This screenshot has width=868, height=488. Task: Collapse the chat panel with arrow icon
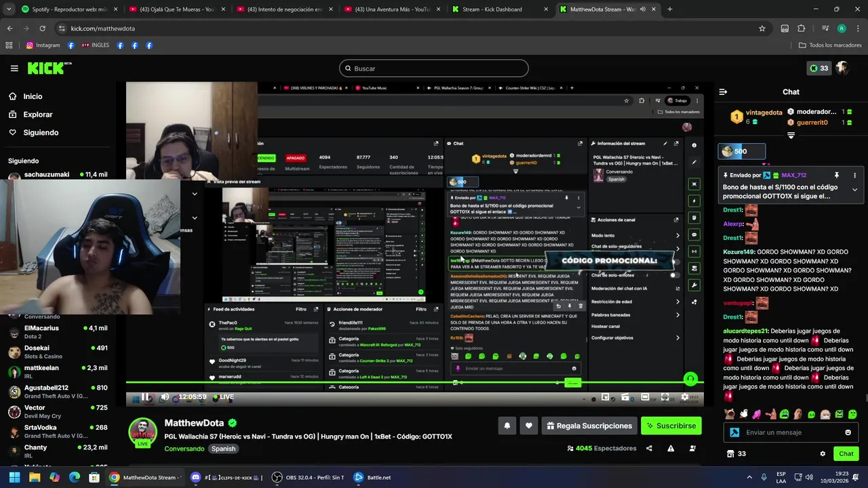723,91
